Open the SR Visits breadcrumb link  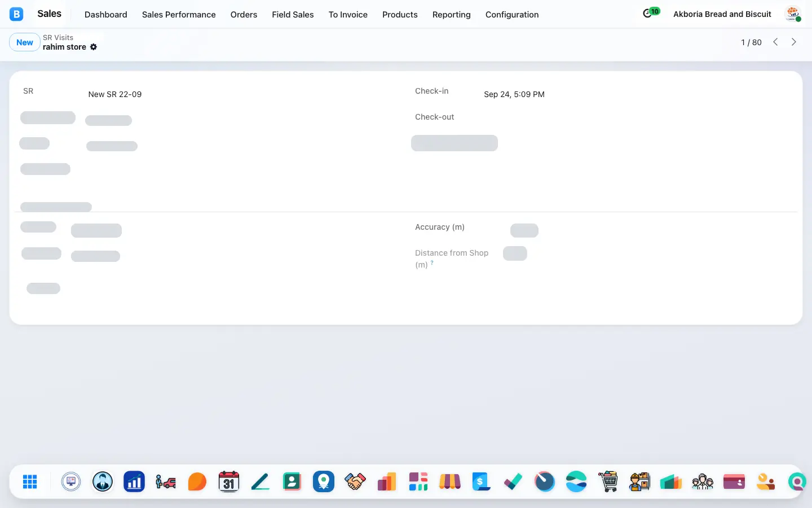coord(58,37)
